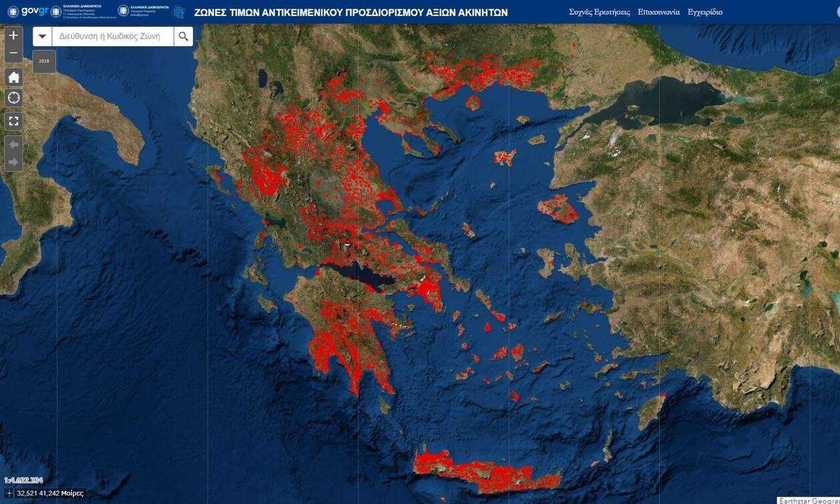The height and width of the screenshot is (504, 840).
Task: Click the address or zone code search field
Action: 112,37
